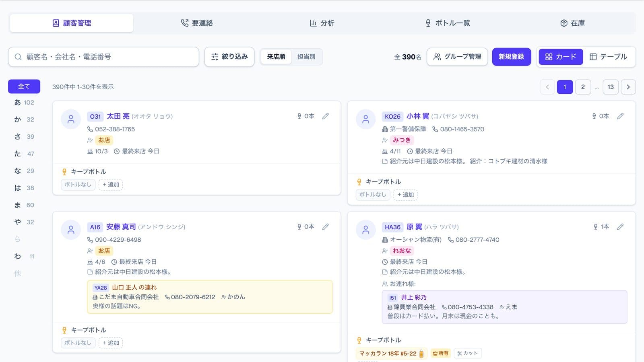The image size is (644, 362).
Task: Select the 全て kana filter
Action: [24, 86]
